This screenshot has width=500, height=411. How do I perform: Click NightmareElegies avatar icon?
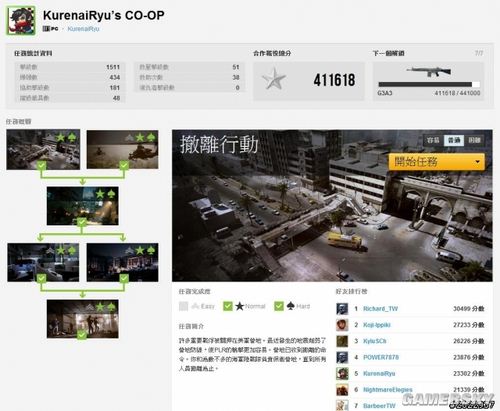[x=342, y=390]
